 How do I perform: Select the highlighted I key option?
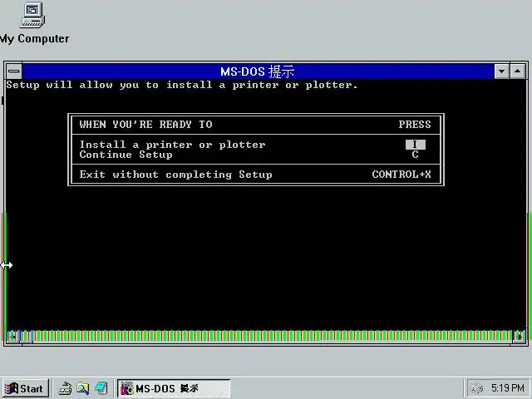click(416, 145)
